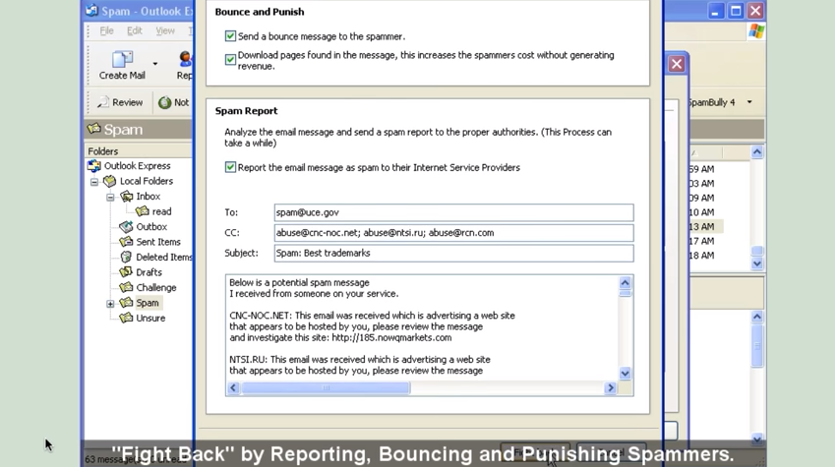
Task: Click the Sent Items folder icon
Action: tap(126, 242)
